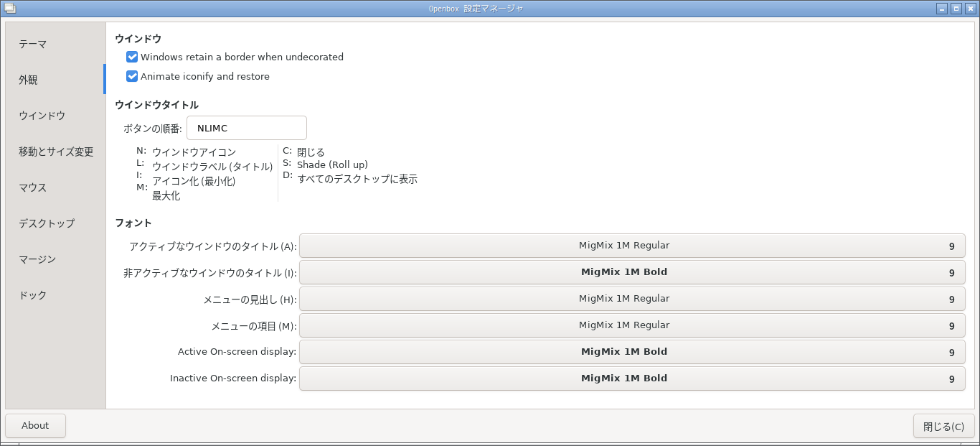Go to the マウス tab
Image resolution: width=980 pixels, height=446 pixels.
point(55,187)
